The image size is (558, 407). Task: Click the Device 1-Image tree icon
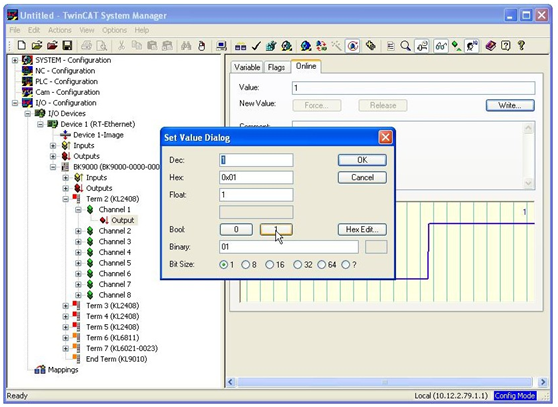coord(65,135)
